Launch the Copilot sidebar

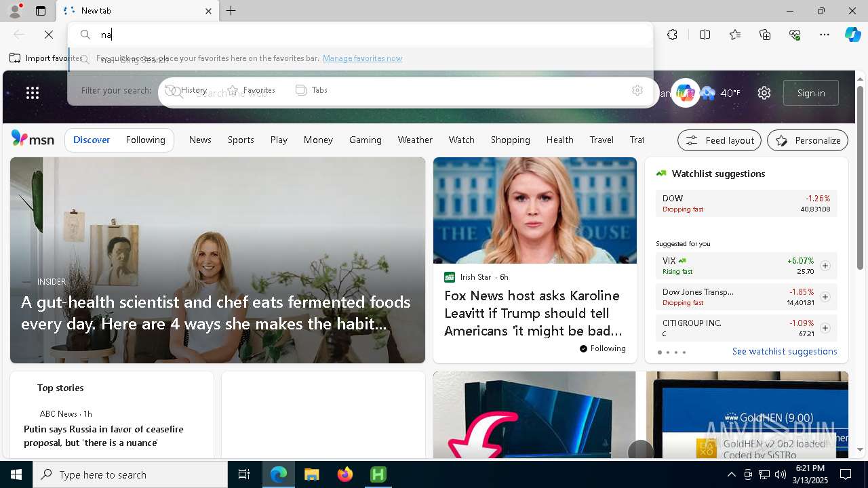click(852, 35)
